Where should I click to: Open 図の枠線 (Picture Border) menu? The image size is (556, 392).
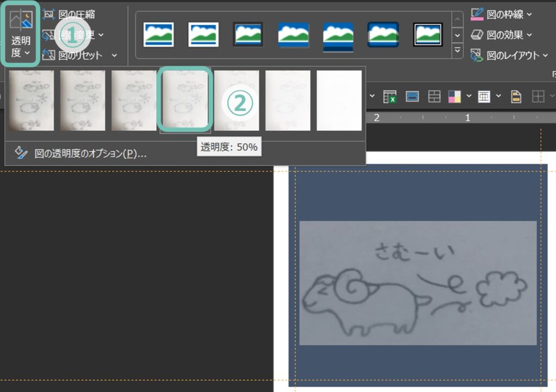pos(501,15)
